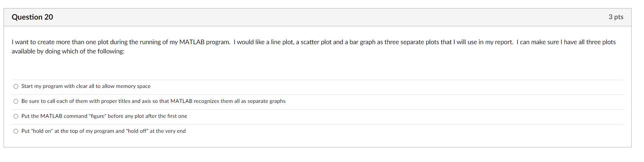This screenshot has height=162, width=644.
Task: Click the phrase "available by doing which of the following:"
Action: tap(68, 51)
